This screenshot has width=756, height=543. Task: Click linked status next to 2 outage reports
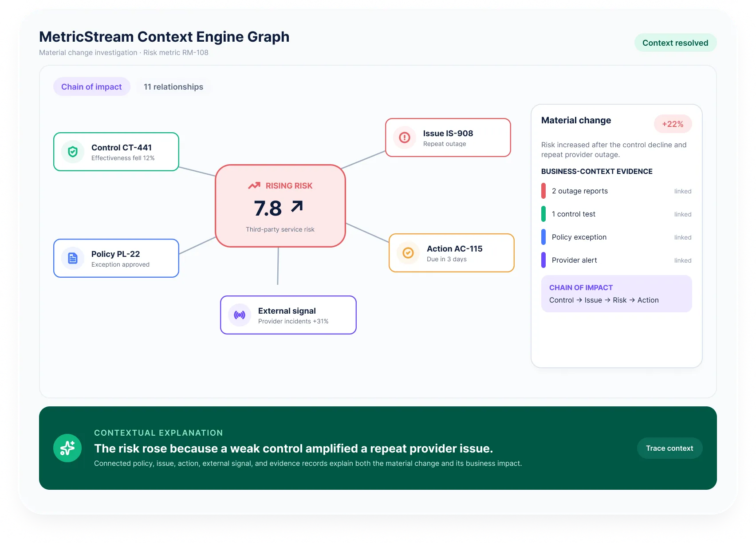tap(683, 191)
